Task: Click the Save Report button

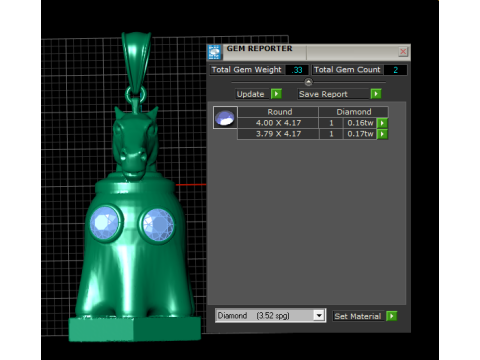Action: (334, 94)
